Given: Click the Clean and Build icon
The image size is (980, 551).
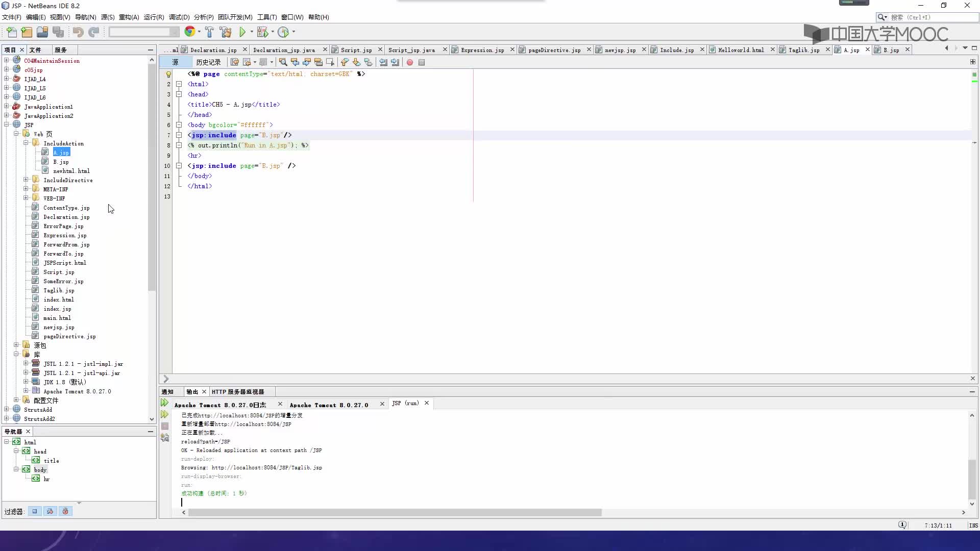Looking at the screenshot, I should (x=226, y=32).
